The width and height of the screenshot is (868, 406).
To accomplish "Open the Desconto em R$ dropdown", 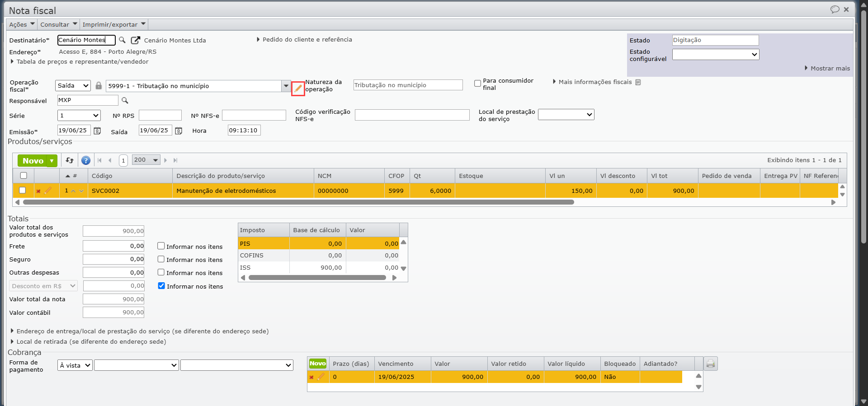I will tap(43, 286).
